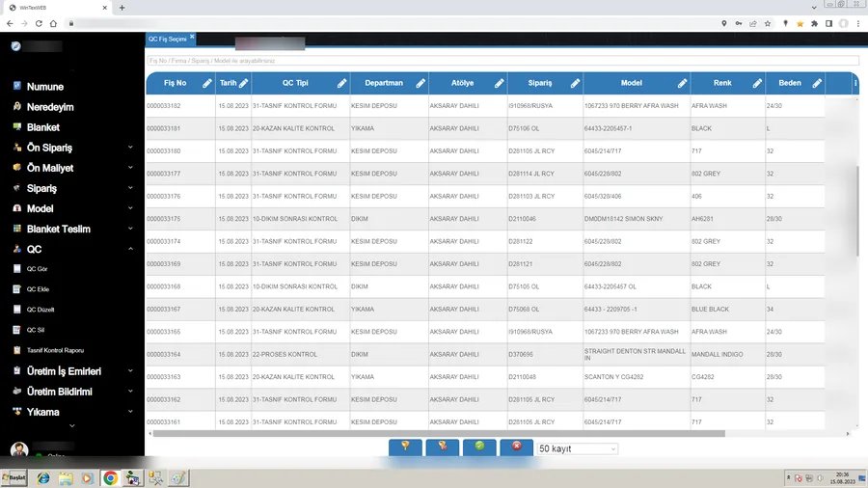Edit the Sipariş column filter pencil
The image size is (868, 488).
(x=575, y=83)
